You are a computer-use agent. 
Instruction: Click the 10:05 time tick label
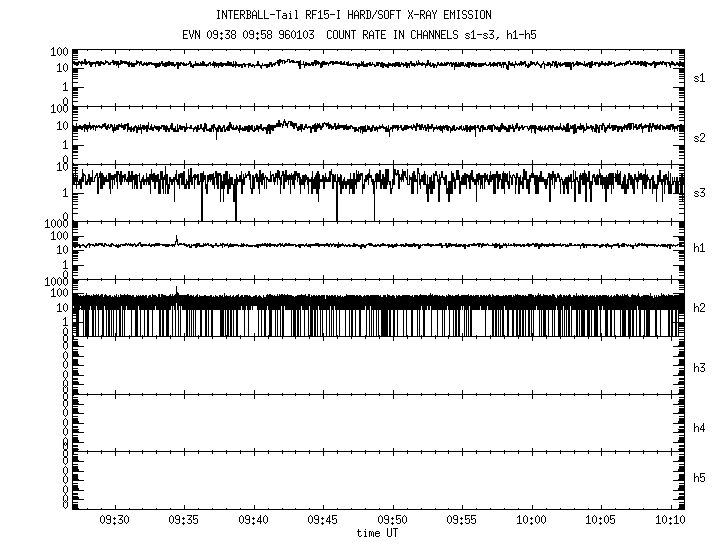(x=601, y=520)
